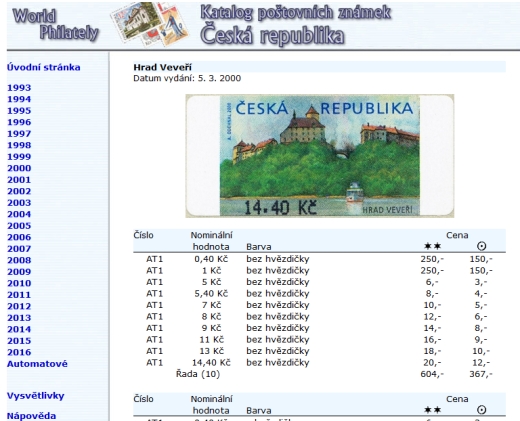Select the 5,40 Kč nominal value cell
The image size is (520, 421).
[x=211, y=293]
